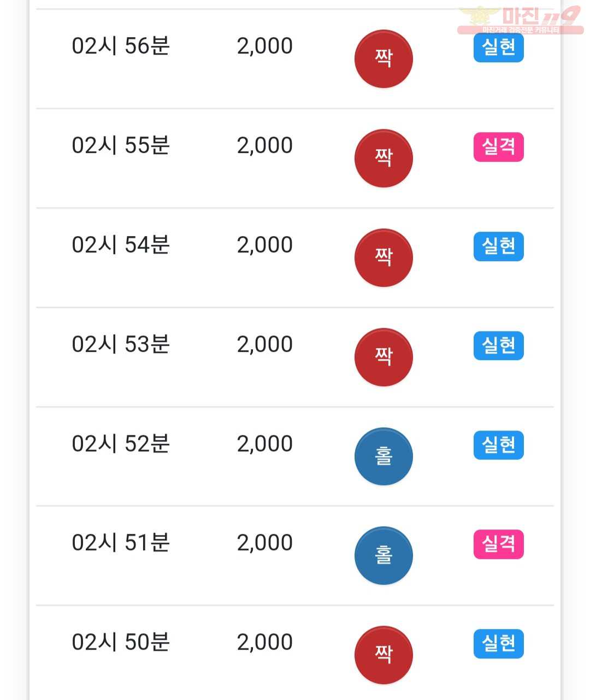Click the blue 실현 badge in the 02시 53분 row
This screenshot has height=700, width=590.
click(498, 346)
